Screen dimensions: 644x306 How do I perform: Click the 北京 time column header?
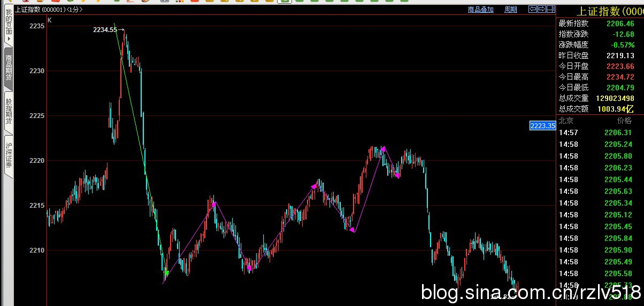566,121
